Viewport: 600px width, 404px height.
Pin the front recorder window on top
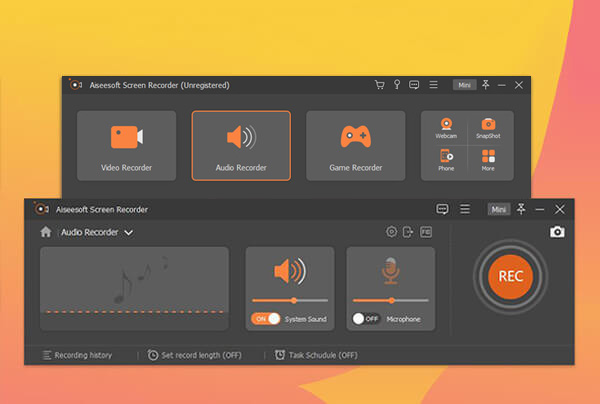pyautogui.click(x=521, y=209)
